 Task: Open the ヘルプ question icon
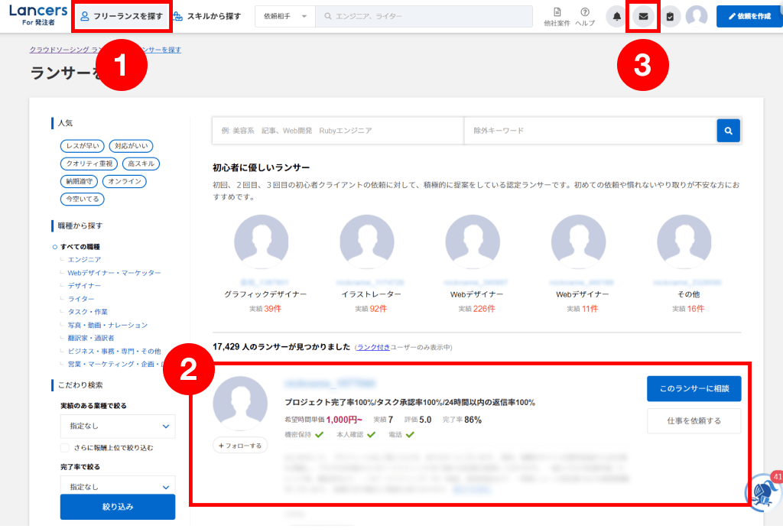click(585, 17)
